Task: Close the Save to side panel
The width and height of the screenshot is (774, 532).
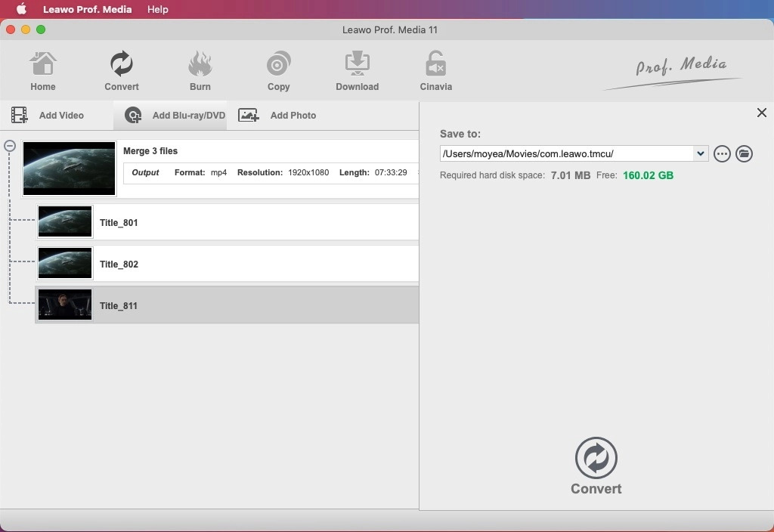Action: (762, 113)
